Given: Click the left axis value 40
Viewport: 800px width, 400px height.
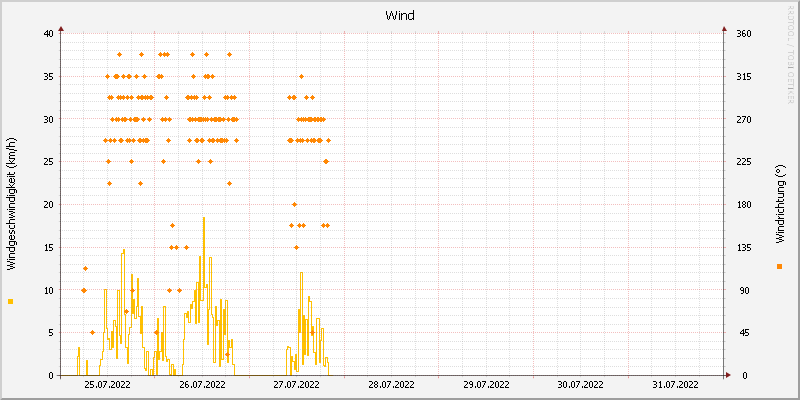Looking at the screenshot, I should (x=48, y=34).
